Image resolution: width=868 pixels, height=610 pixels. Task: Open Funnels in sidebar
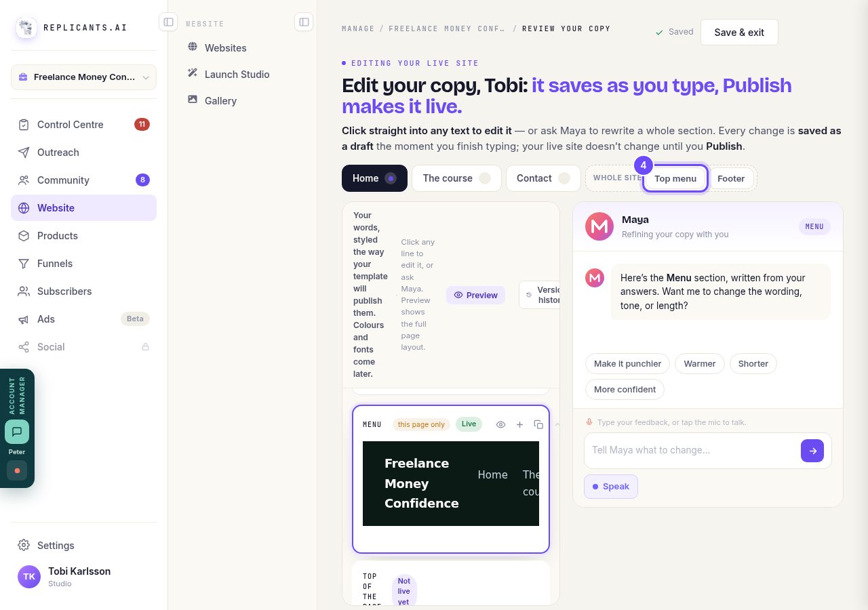coord(83,264)
